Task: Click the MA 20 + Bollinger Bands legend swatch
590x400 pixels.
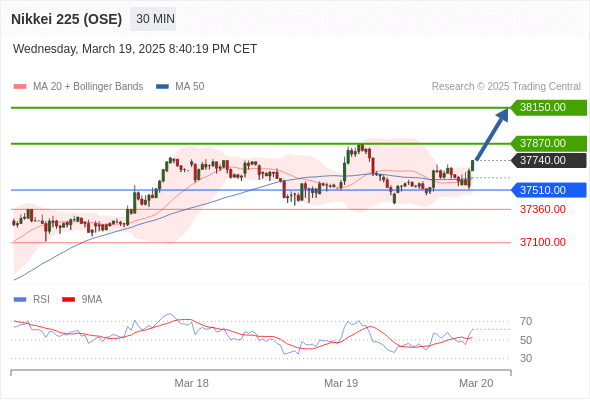Action: tap(20, 87)
